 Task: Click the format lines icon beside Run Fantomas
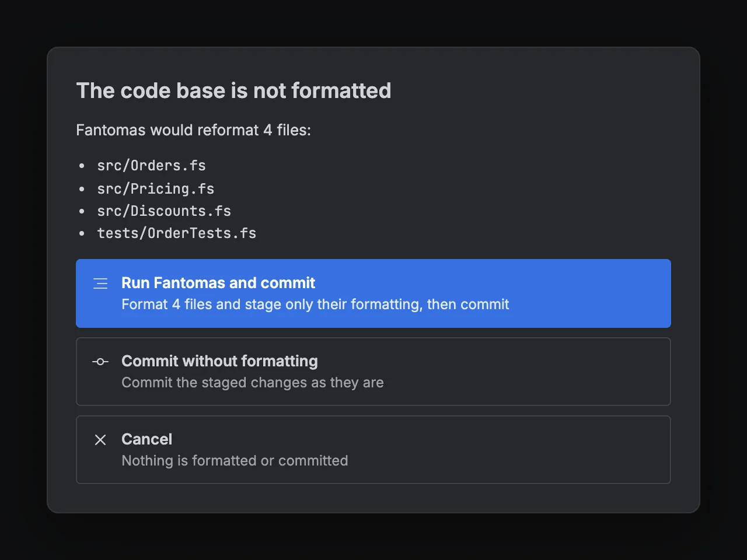coord(100,283)
